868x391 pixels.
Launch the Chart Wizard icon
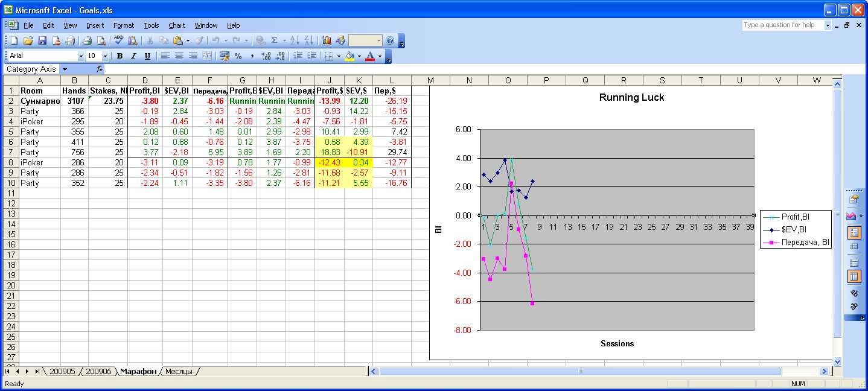pos(327,40)
